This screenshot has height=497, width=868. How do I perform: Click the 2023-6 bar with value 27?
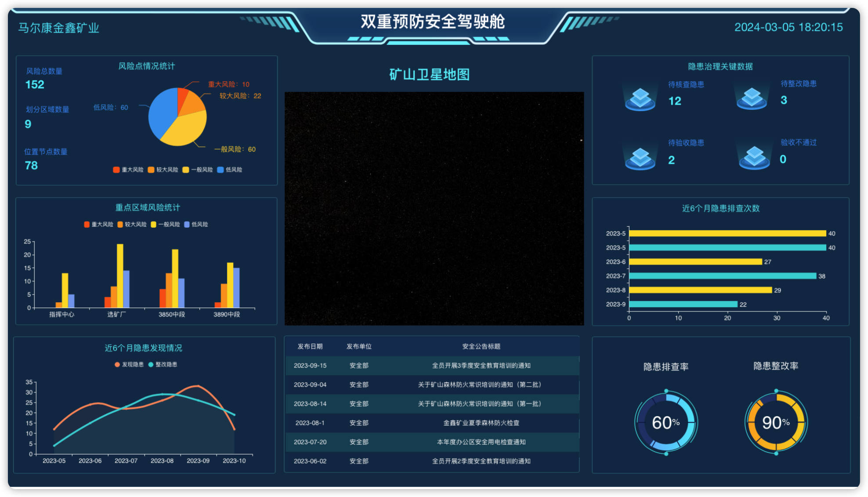(x=695, y=262)
